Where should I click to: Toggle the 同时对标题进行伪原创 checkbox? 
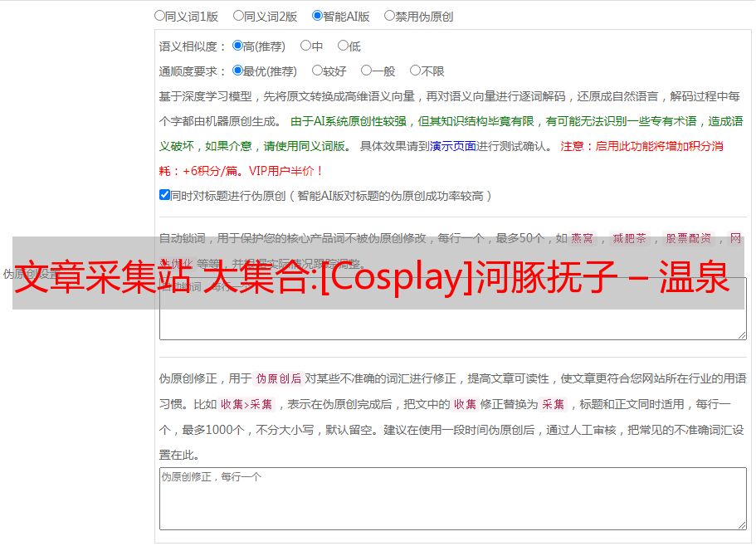[164, 195]
